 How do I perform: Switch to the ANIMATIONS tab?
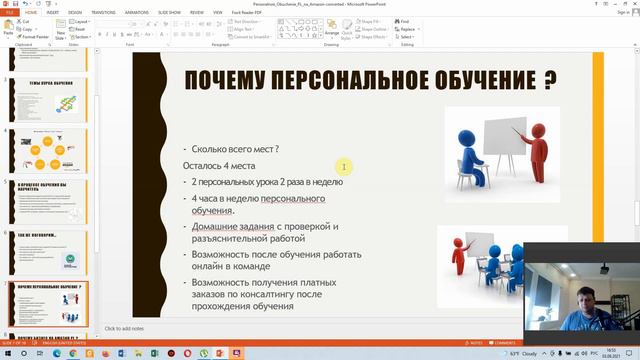click(x=136, y=12)
